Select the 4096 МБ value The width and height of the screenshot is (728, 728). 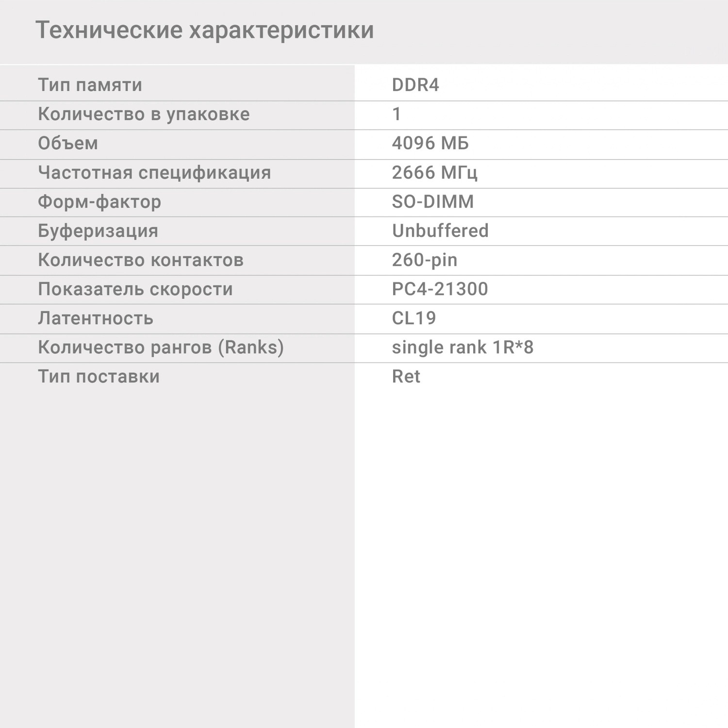pyautogui.click(x=430, y=143)
